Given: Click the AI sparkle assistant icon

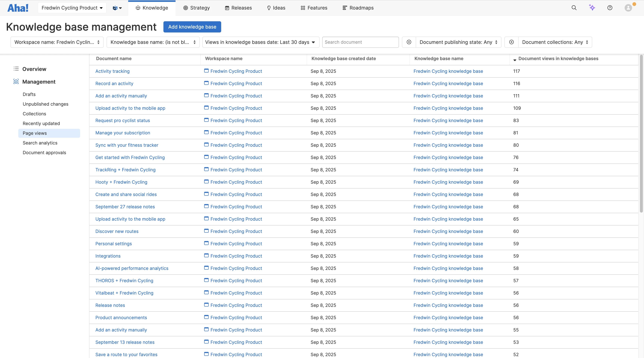Looking at the screenshot, I should [x=592, y=8].
